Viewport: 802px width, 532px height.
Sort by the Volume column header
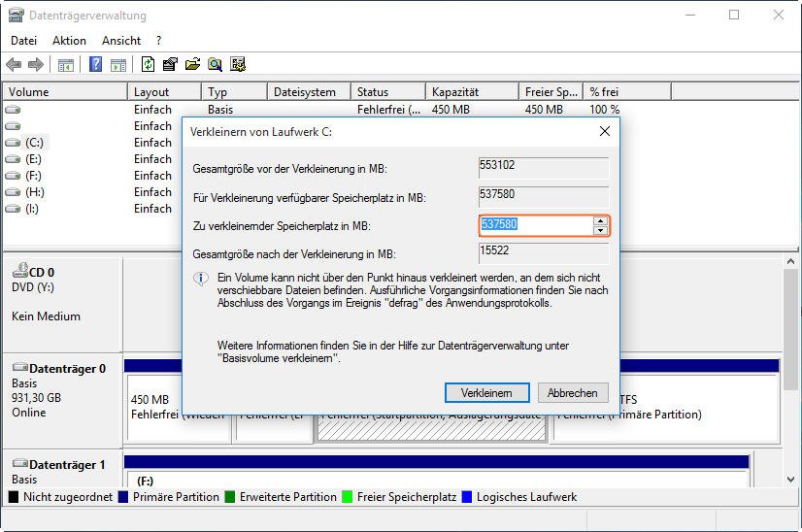click(x=65, y=92)
